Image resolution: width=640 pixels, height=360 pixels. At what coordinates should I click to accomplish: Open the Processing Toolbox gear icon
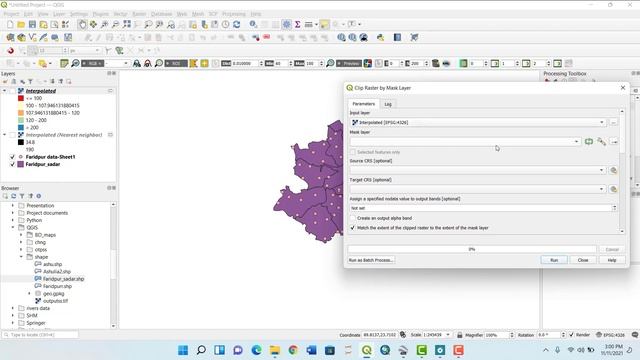point(287,24)
